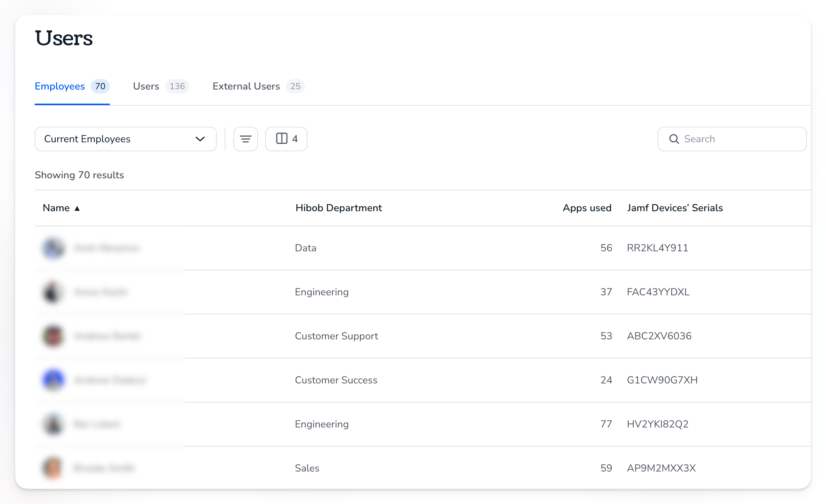Click the 'Showing 70 results' text
The image size is (826, 504).
point(79,175)
